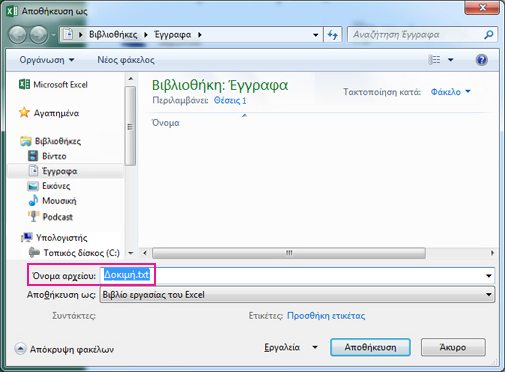
Task: Click file list horizontal scrollbar thumb
Action: (289, 253)
